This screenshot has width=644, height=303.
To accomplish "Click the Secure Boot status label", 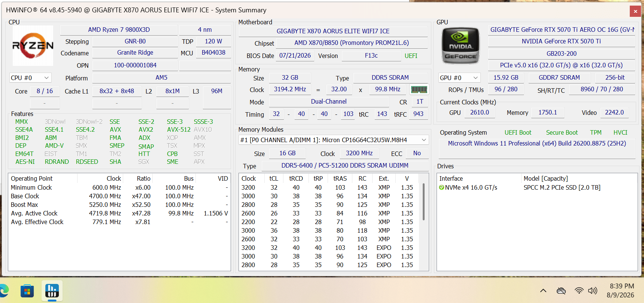I will click(x=562, y=133).
